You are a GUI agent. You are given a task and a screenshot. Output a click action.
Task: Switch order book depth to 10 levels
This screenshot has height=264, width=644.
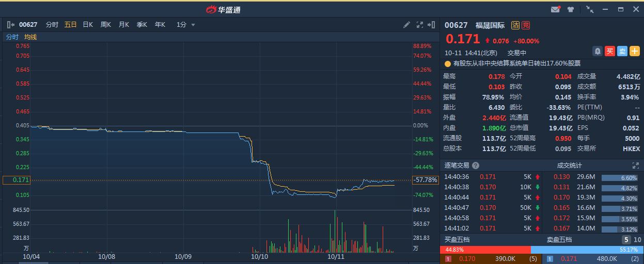(x=637, y=240)
